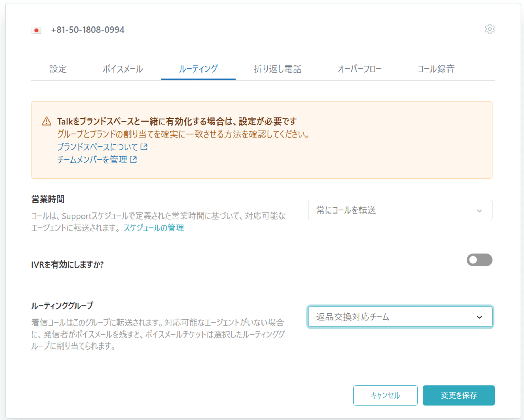Click the warning triangle icon in banner

pyautogui.click(x=47, y=121)
